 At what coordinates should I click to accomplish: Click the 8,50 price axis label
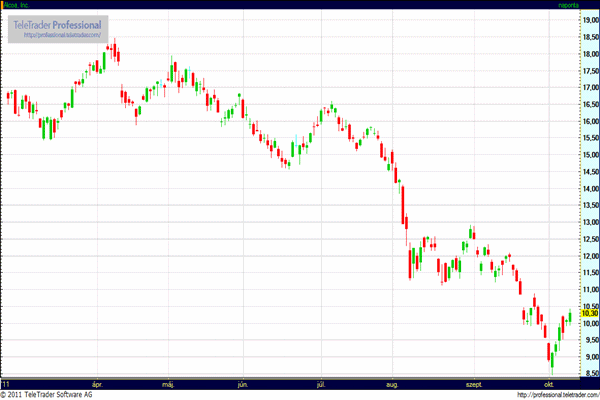pos(589,373)
